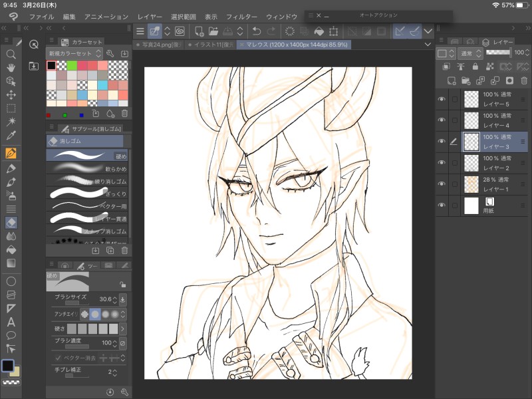Open the layer color label dropdown
The height and width of the screenshot is (399, 532).
click(446, 53)
